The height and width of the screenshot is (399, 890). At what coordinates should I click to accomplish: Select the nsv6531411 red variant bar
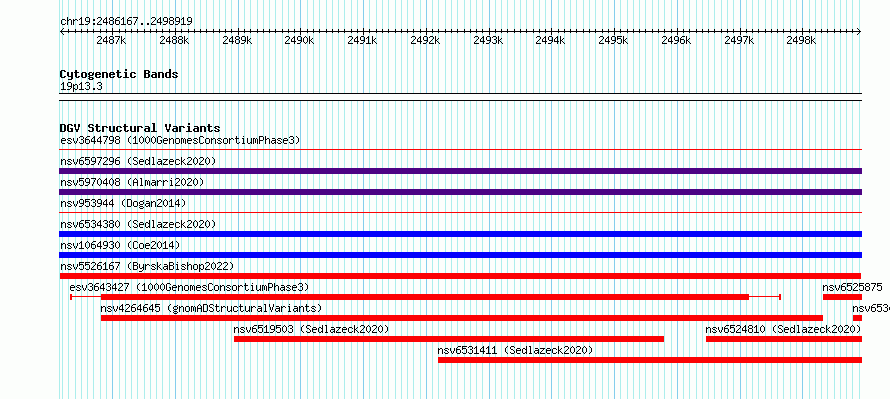(x=650, y=360)
